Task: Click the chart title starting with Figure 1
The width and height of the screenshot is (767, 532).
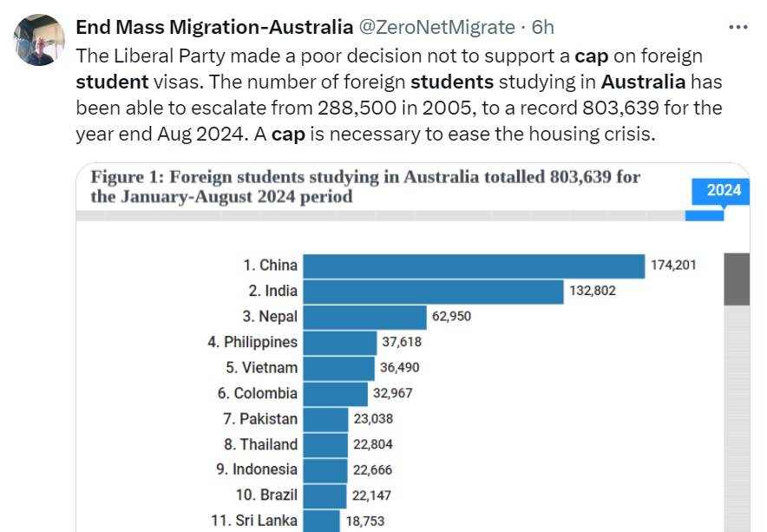Action: [365, 187]
